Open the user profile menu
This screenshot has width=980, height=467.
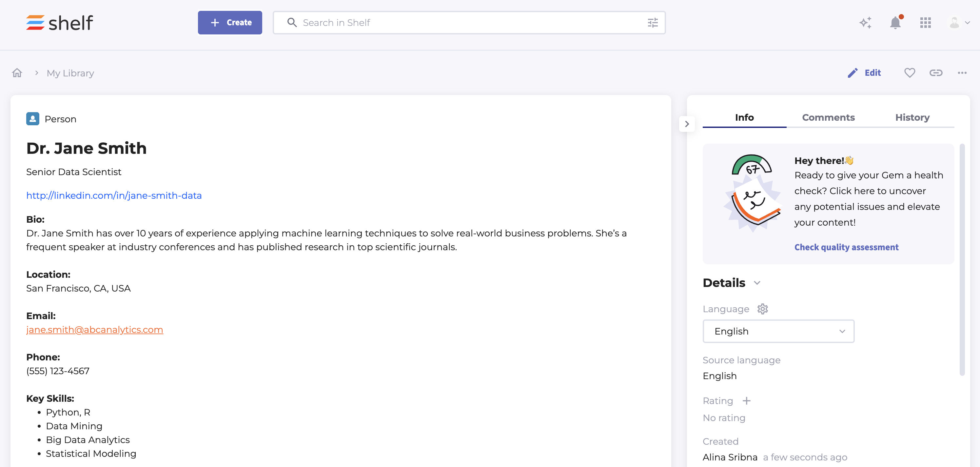pyautogui.click(x=959, y=23)
